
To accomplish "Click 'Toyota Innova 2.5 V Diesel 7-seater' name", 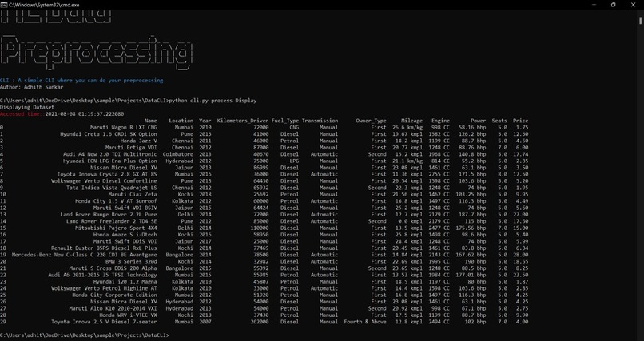I will (x=104, y=322).
